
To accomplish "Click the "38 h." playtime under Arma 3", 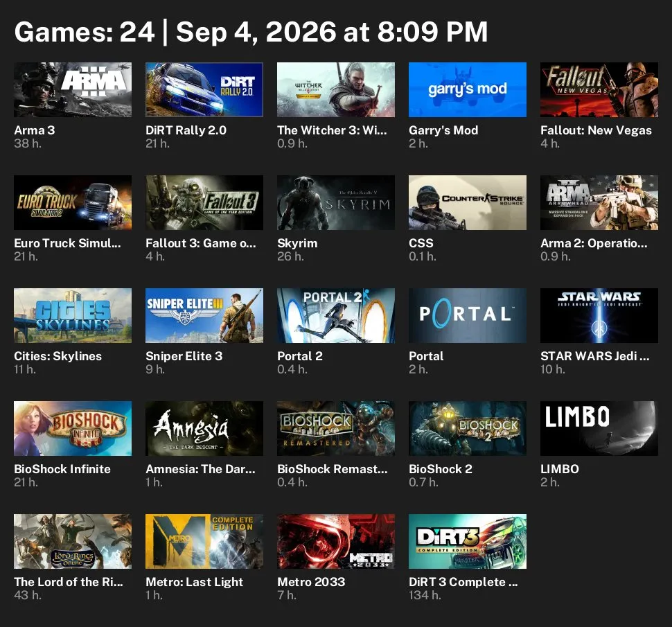I will click(28, 143).
